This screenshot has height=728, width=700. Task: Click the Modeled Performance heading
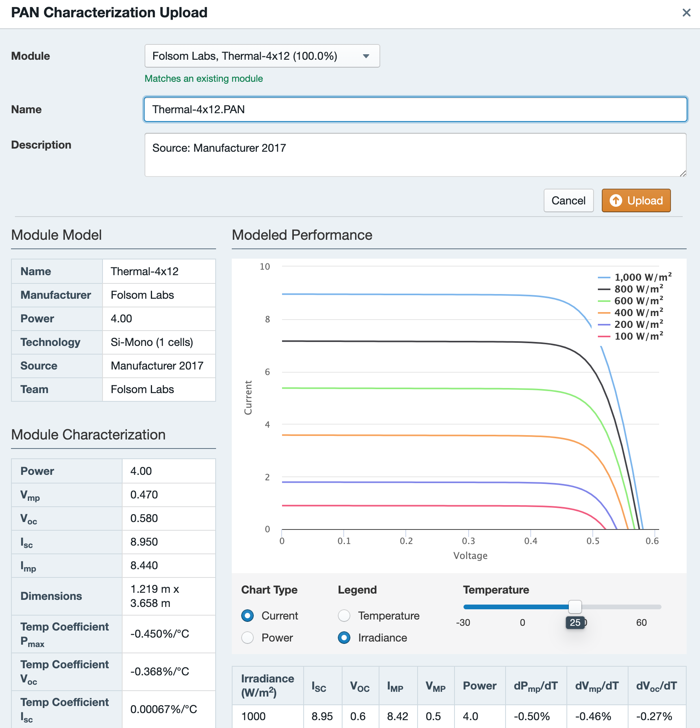coord(302,235)
